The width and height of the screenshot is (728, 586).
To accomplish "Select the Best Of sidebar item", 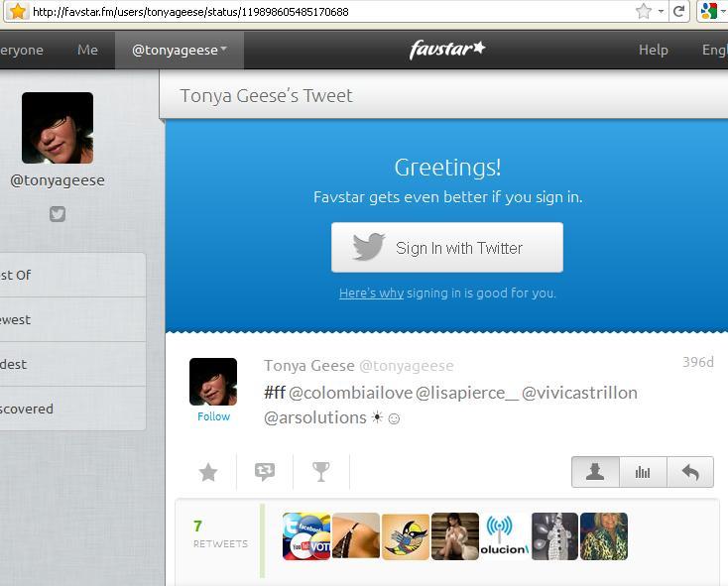I will (x=72, y=275).
